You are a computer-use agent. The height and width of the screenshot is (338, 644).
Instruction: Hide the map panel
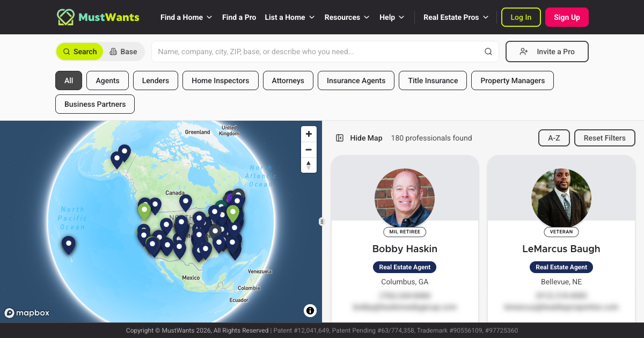click(x=360, y=138)
